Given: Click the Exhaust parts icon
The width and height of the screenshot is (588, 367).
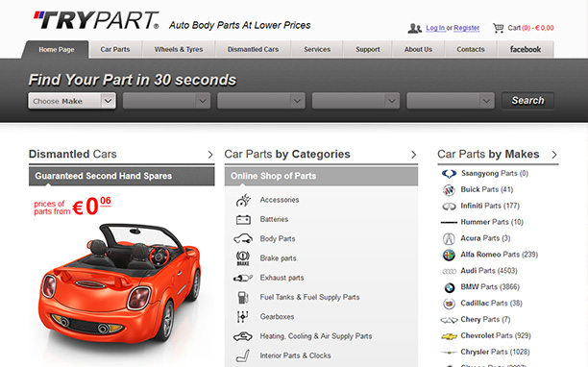Looking at the screenshot, I should (x=243, y=278).
